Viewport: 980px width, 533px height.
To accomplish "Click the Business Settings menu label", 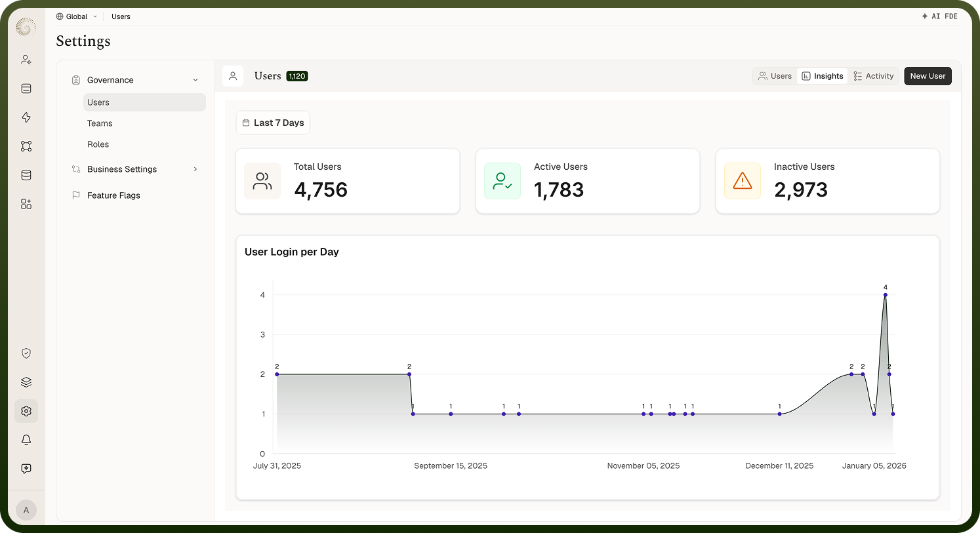I will 122,169.
